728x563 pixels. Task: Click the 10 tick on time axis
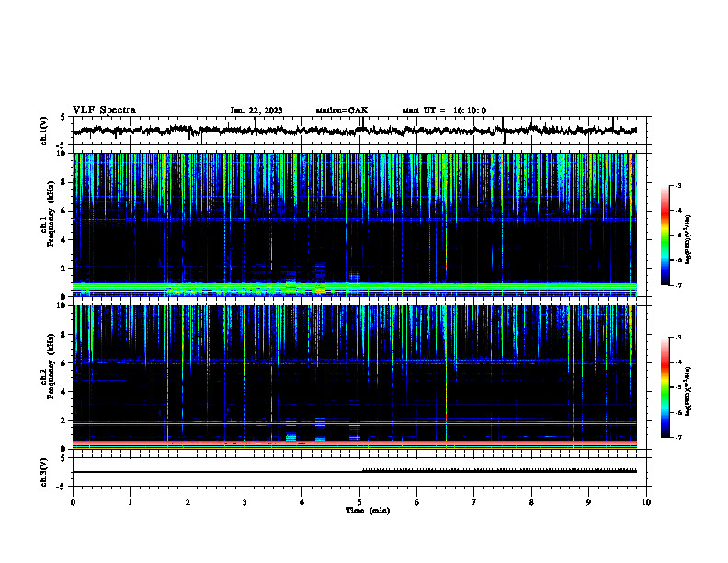[x=646, y=502]
